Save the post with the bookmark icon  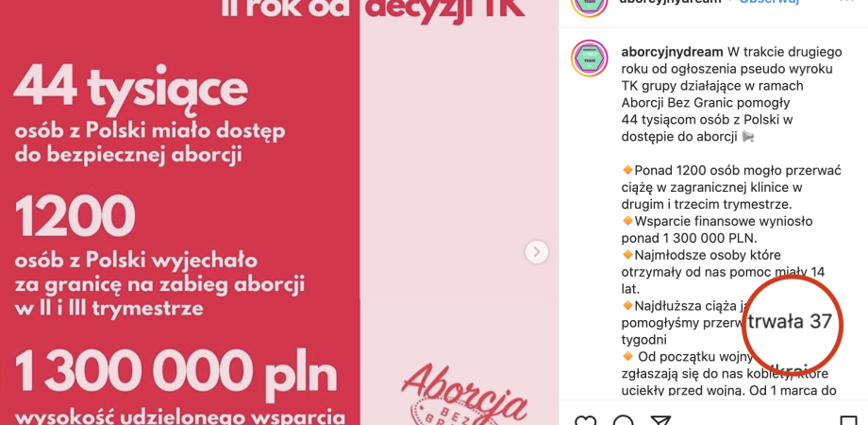(848, 420)
